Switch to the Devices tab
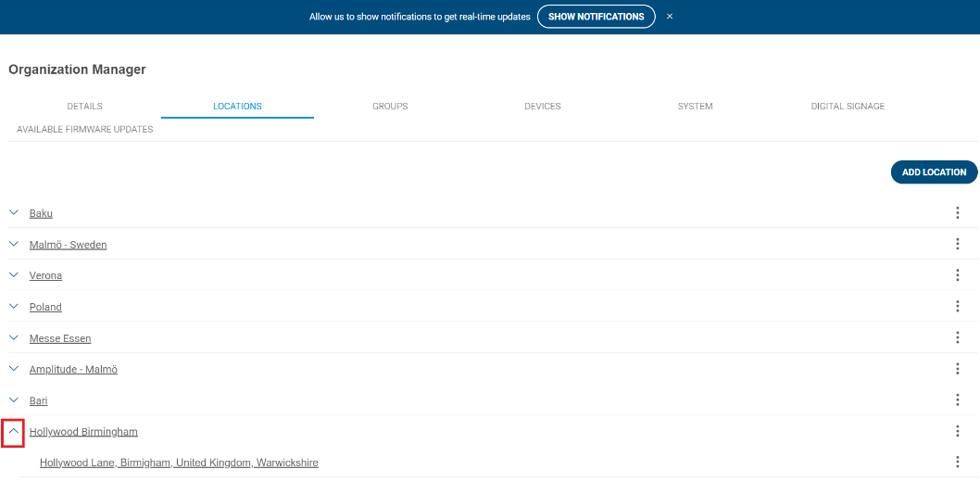980x482 pixels. (542, 107)
